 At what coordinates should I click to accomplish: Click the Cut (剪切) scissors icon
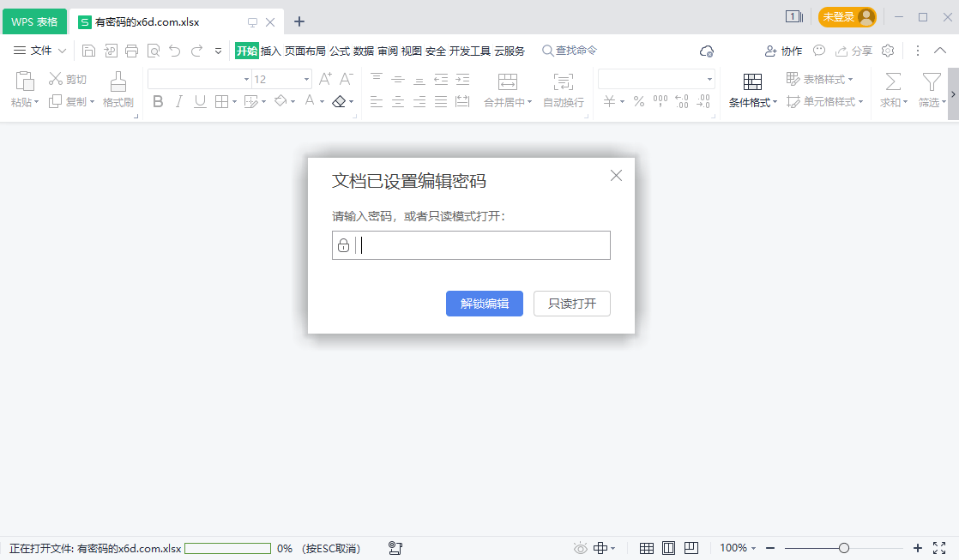click(x=56, y=79)
